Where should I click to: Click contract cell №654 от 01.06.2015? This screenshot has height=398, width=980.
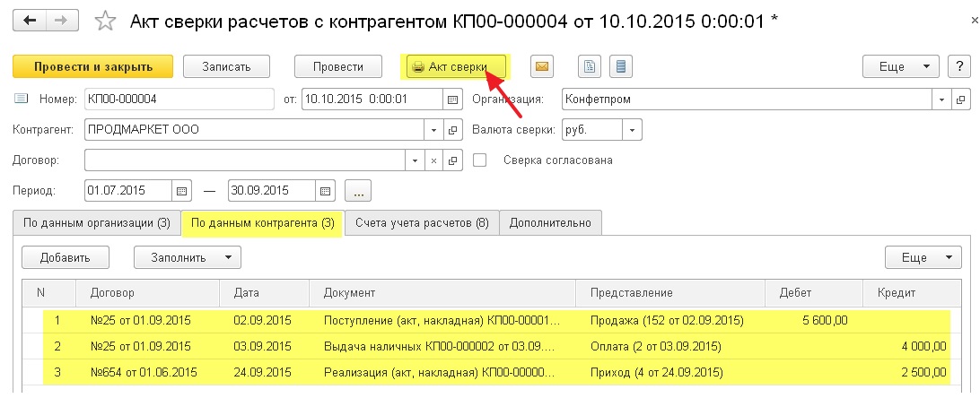pos(147,373)
